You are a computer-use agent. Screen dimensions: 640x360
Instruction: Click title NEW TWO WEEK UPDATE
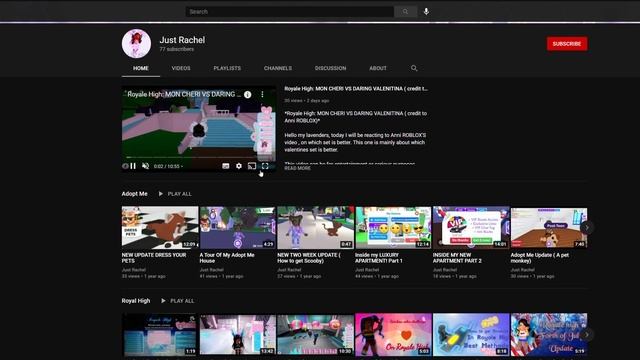(309, 258)
